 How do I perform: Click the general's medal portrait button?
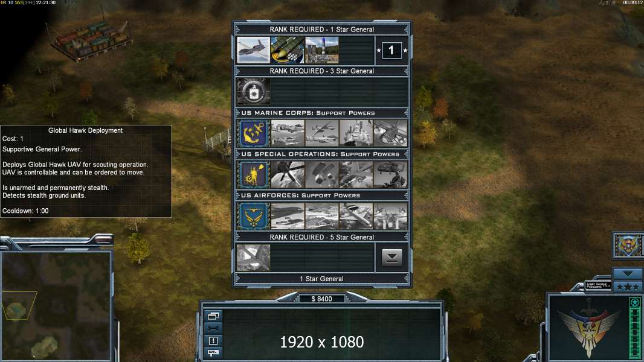pyautogui.click(x=628, y=245)
